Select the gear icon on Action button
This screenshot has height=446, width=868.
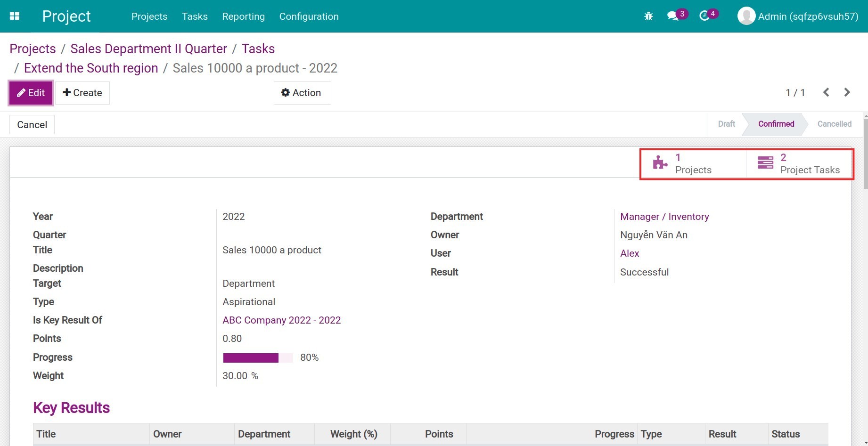click(285, 92)
